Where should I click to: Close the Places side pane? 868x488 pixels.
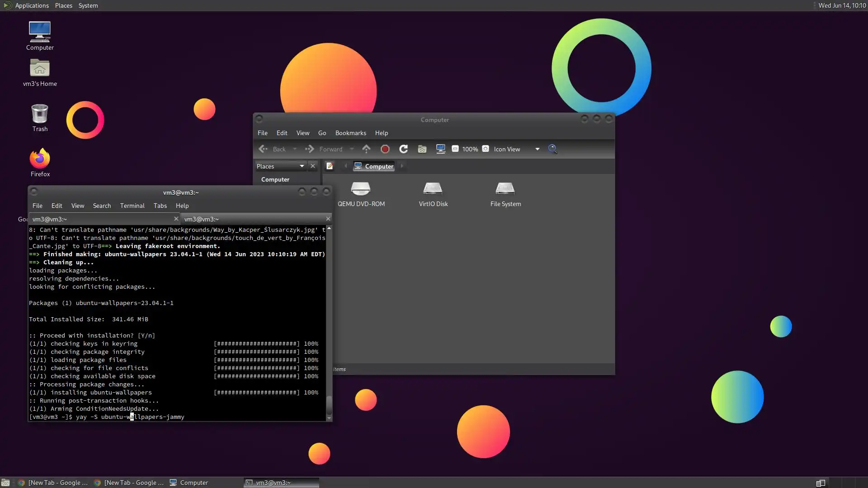[312, 166]
